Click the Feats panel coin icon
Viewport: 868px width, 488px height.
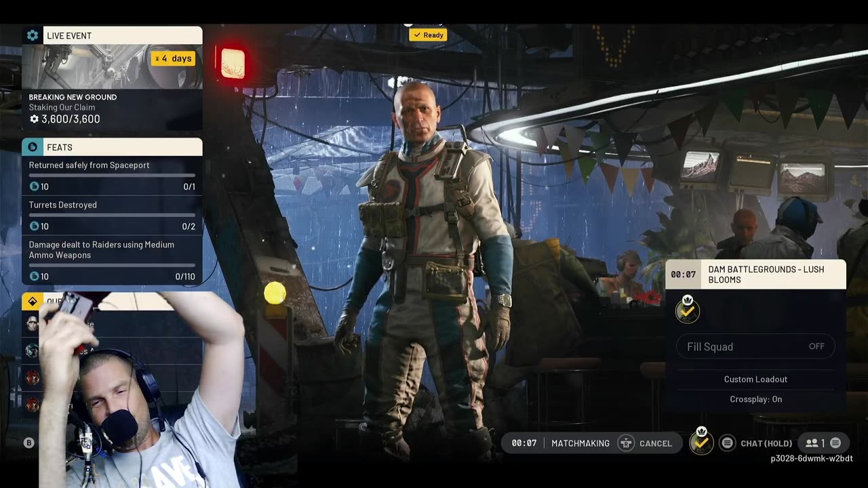coord(33,147)
